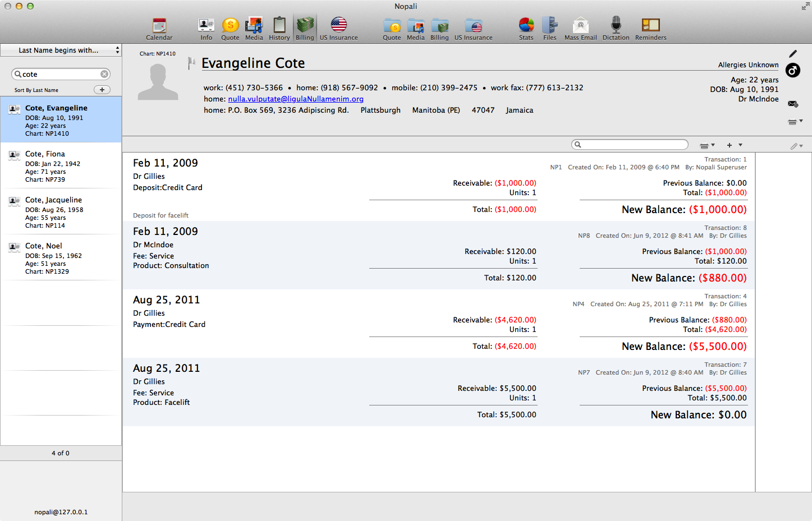
Task: Open the patient Info icon
Action: tap(207, 29)
